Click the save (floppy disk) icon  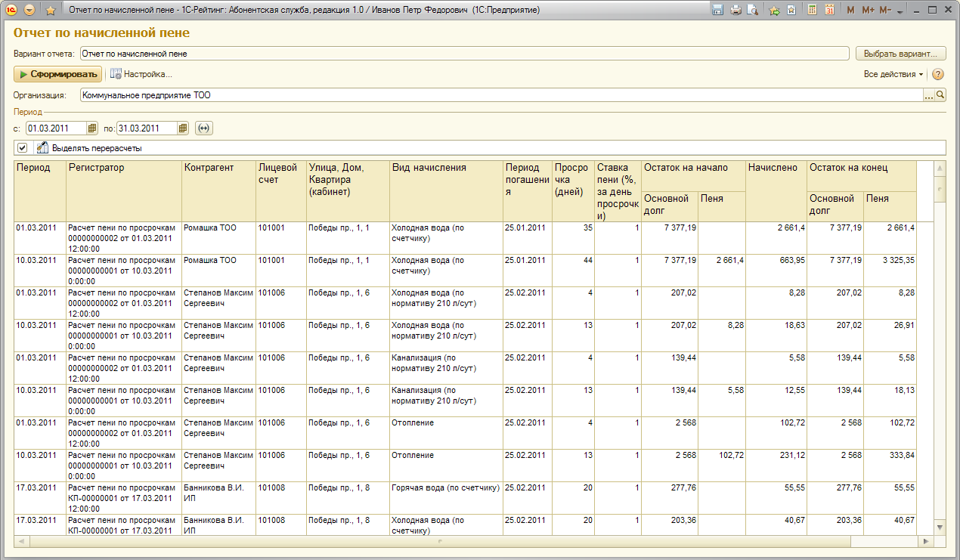pos(717,10)
